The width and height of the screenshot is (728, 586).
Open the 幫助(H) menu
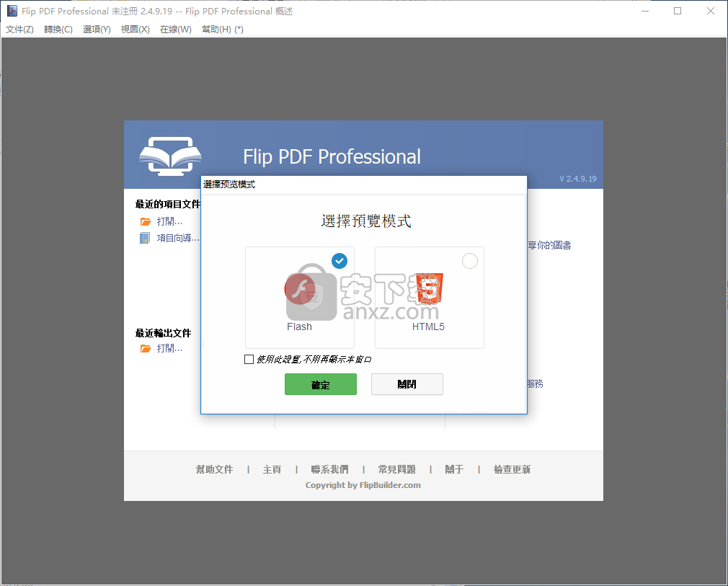[x=223, y=30]
